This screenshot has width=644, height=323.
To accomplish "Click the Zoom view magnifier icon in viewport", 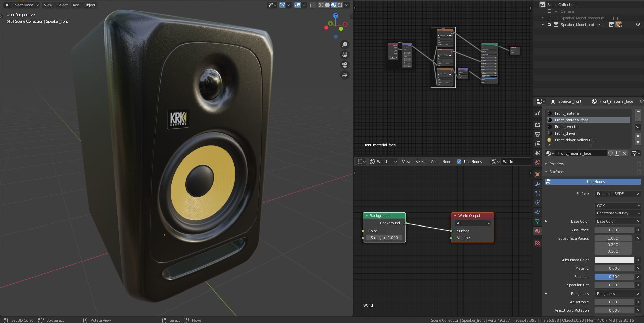I will (345, 45).
